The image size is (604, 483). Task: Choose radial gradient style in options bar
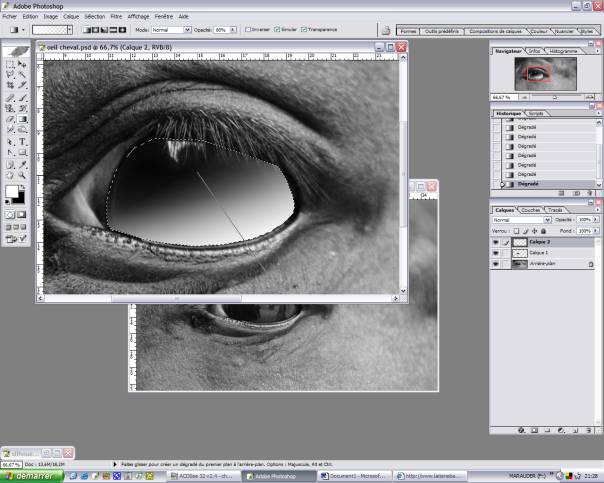click(96, 30)
